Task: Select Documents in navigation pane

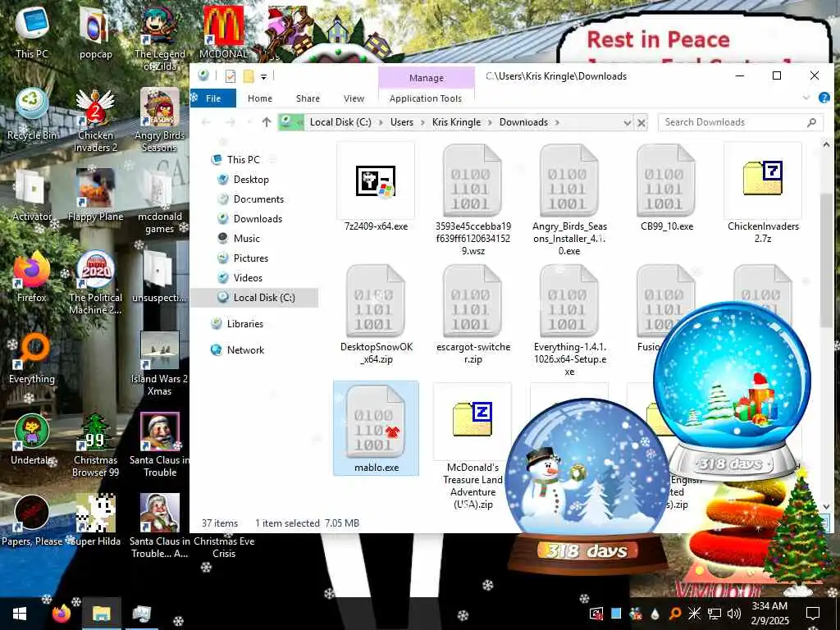Action: (x=258, y=199)
